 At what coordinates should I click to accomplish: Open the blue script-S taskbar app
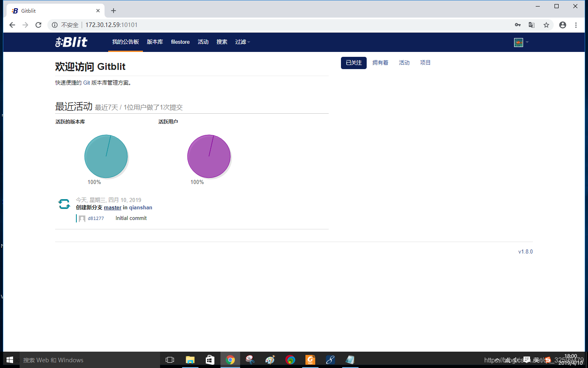click(x=330, y=360)
